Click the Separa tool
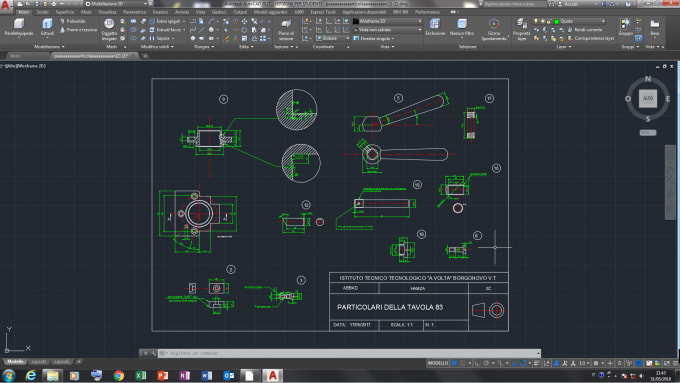The image size is (680, 383). (160, 38)
